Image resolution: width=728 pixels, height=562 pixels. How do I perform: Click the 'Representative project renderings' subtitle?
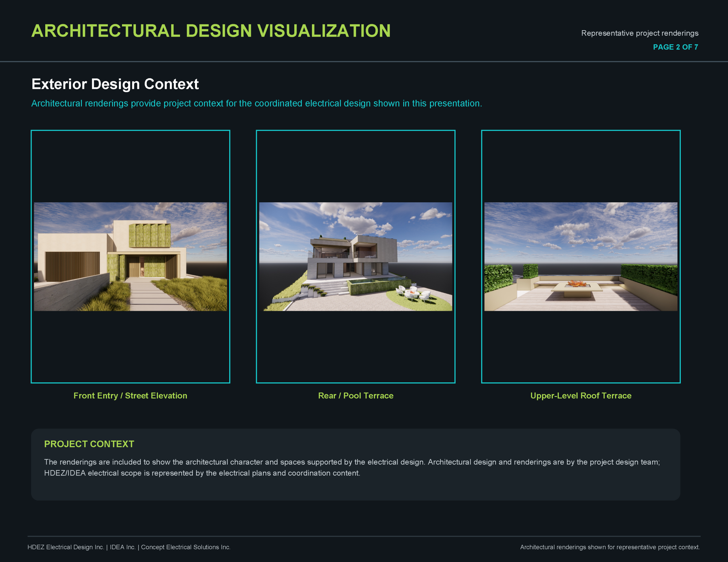[x=640, y=33]
